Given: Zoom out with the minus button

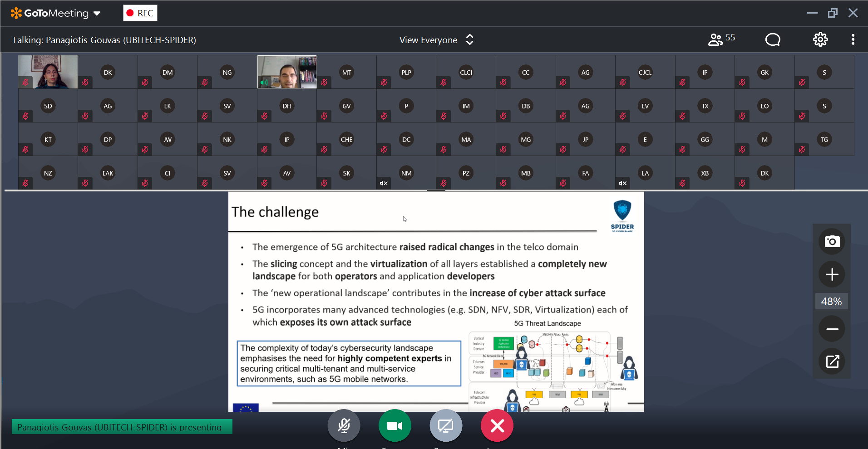Looking at the screenshot, I should click(832, 329).
